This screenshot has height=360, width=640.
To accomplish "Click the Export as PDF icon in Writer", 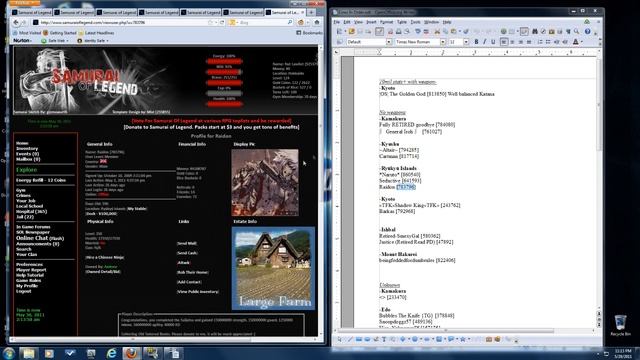I will coord(390,31).
